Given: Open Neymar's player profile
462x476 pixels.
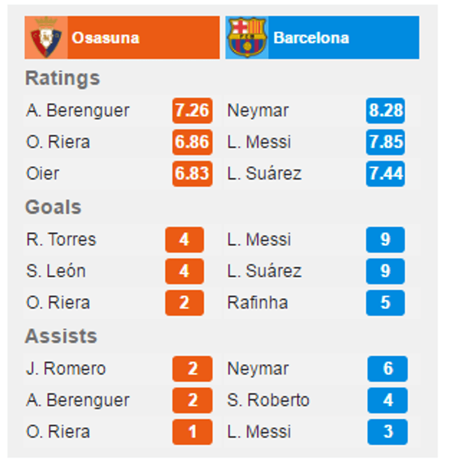Looking at the screenshot, I should click(x=257, y=111).
